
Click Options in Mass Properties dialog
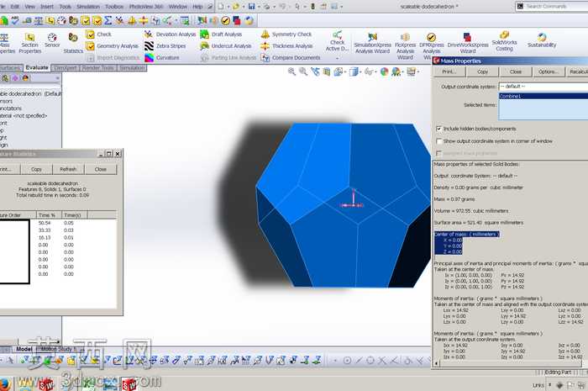pos(549,71)
